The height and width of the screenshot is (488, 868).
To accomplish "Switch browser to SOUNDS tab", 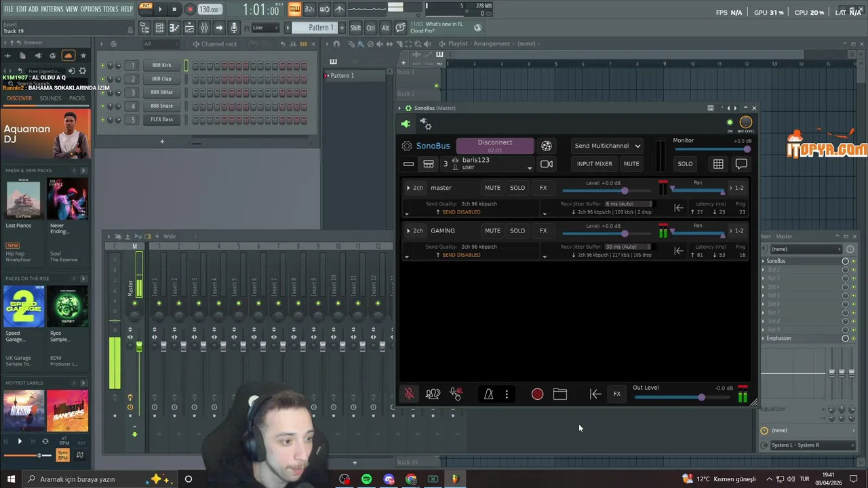I will pyautogui.click(x=50, y=98).
